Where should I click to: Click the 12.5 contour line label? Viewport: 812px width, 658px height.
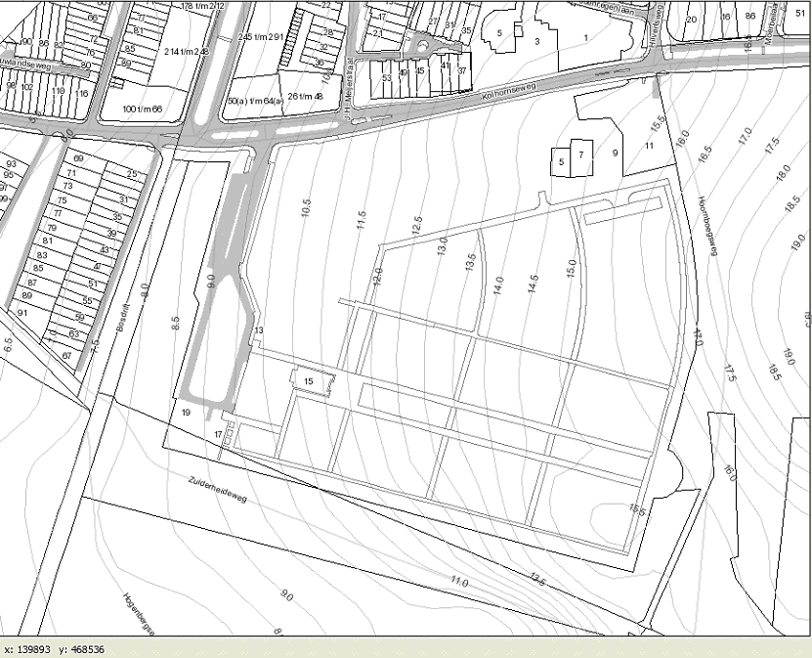pos(417,226)
